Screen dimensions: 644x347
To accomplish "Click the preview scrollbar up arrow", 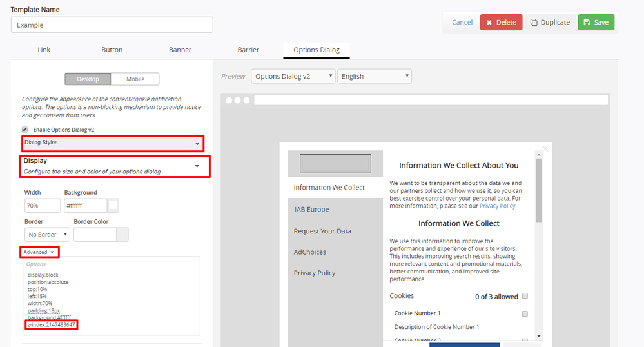I will click(x=538, y=155).
